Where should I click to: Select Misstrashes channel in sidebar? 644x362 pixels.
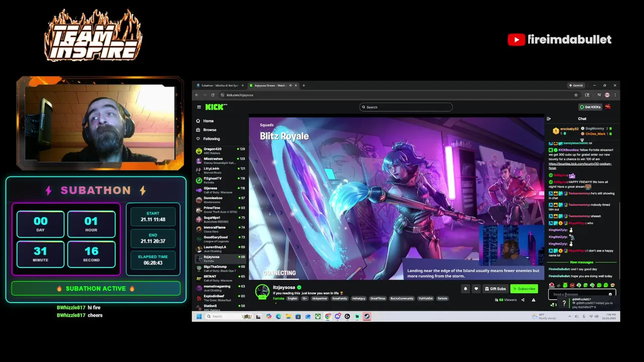(220, 160)
